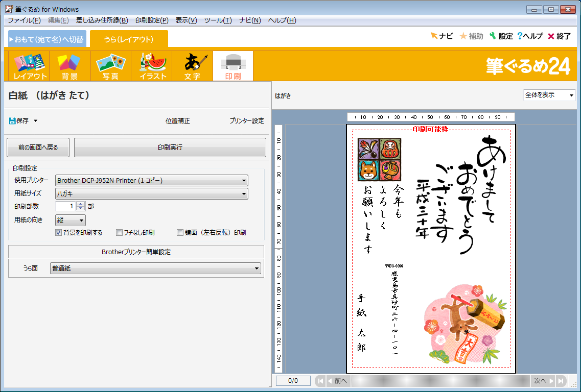Viewport: 581px width, 392px height.
Task: Click the 前の画面へ戻る button
Action: pos(38,148)
